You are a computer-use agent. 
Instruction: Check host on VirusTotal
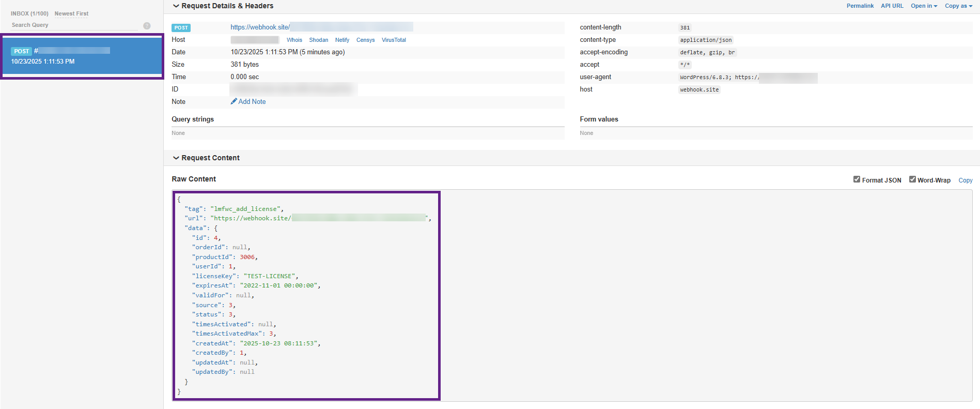(x=394, y=40)
